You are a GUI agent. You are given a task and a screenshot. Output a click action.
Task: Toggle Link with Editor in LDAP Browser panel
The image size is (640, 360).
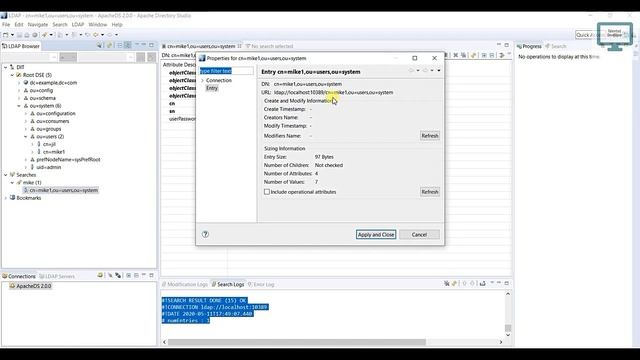pos(128,45)
